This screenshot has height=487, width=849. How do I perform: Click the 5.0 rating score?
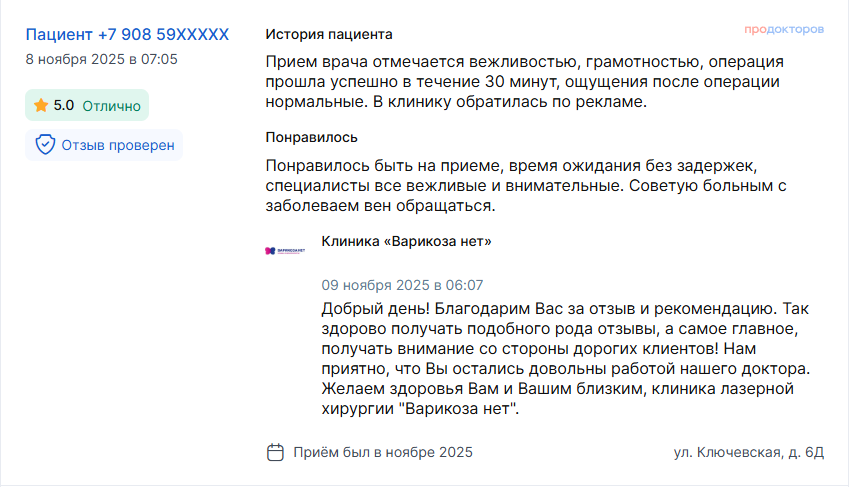tap(64, 105)
